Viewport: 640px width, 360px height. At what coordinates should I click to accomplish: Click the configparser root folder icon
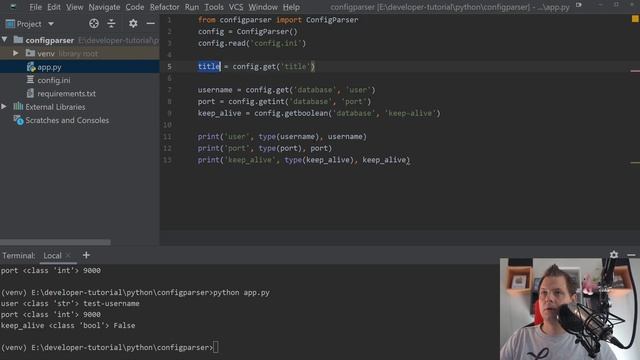click(18, 40)
